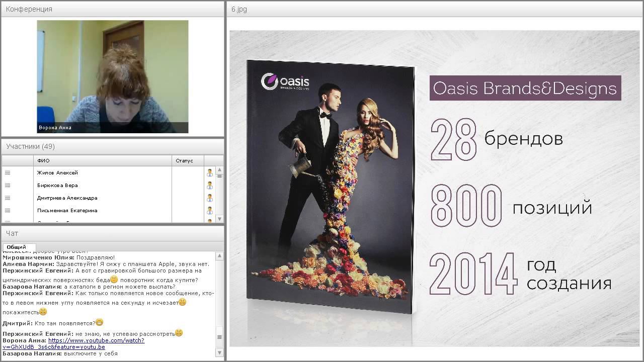Click the '28 брендов' text on the slide
Viewport: 644px width, 362px height.
point(497,139)
